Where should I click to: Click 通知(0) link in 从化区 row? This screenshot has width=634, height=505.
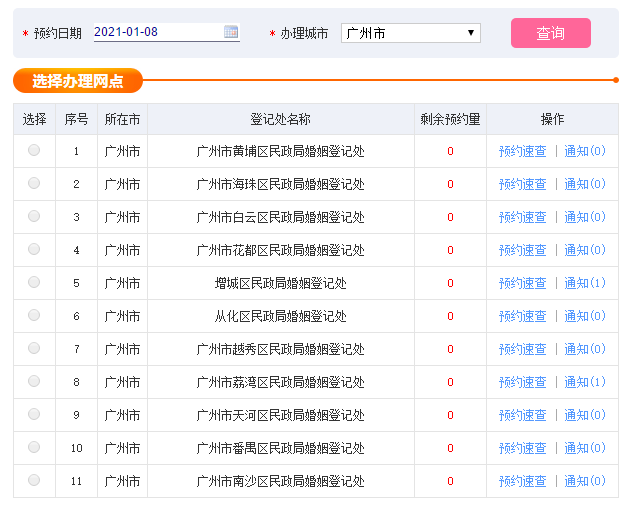click(x=585, y=316)
